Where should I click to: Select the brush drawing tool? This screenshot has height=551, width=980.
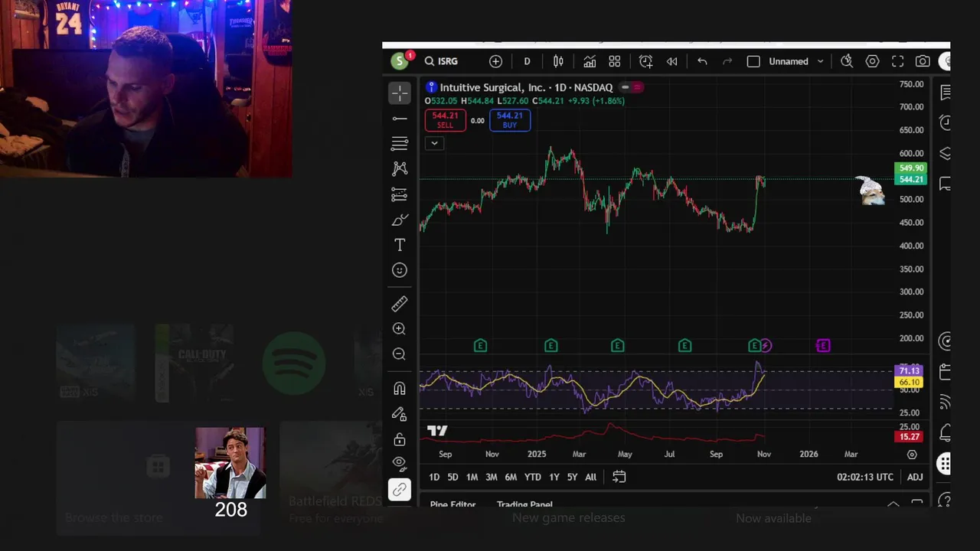(x=399, y=220)
